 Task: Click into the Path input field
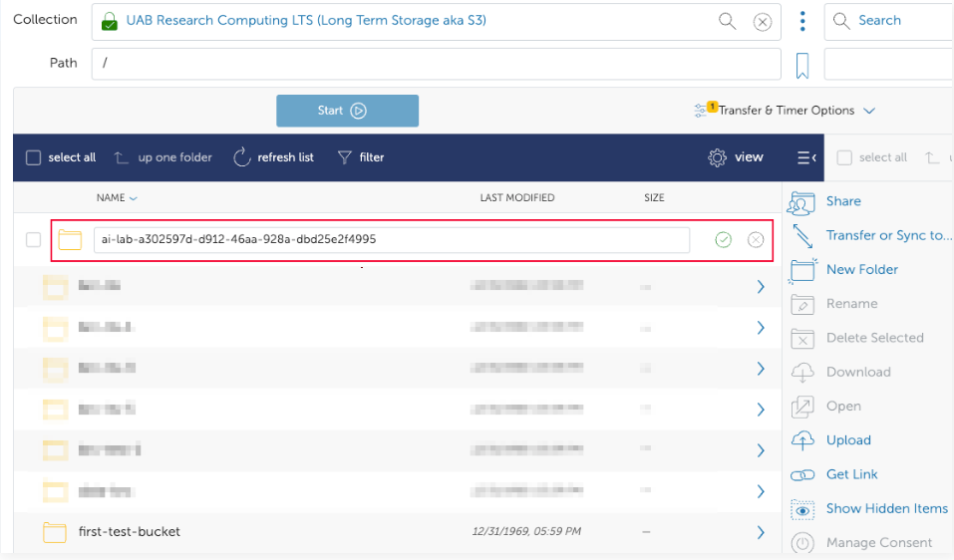point(436,64)
